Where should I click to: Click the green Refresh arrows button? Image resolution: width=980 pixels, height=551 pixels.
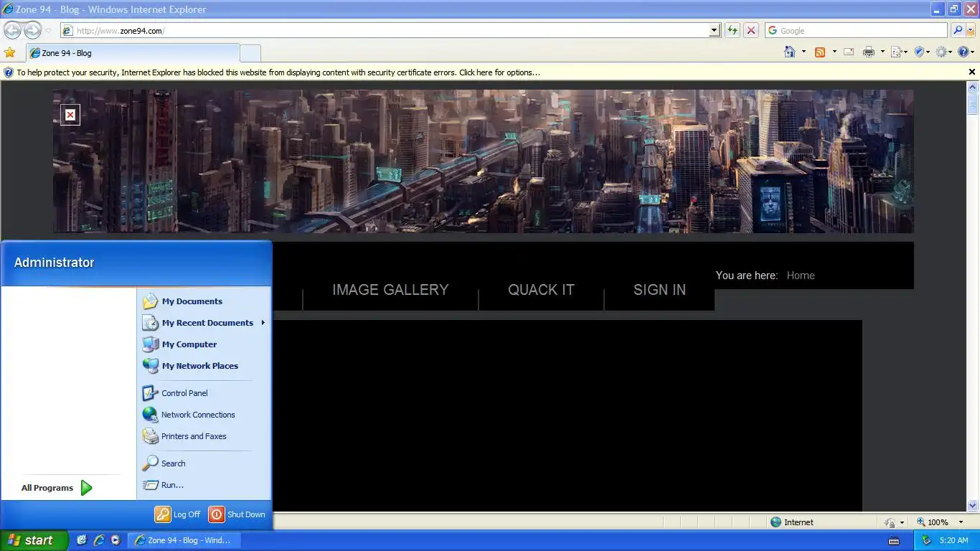pyautogui.click(x=732, y=30)
